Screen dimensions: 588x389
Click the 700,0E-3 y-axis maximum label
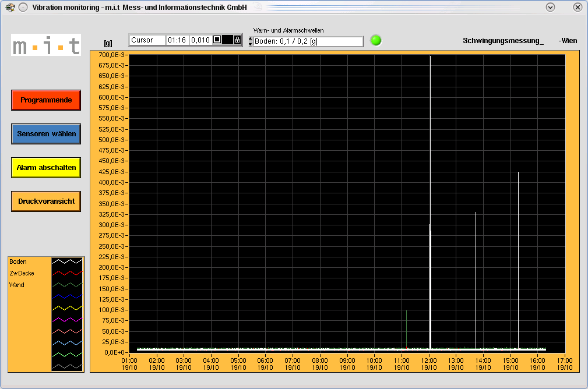tap(111, 55)
